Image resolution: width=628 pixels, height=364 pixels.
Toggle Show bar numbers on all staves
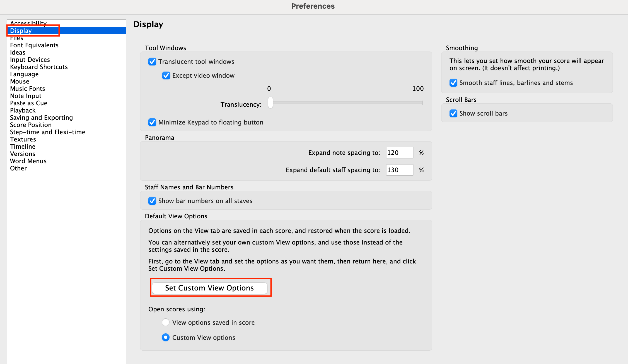152,201
